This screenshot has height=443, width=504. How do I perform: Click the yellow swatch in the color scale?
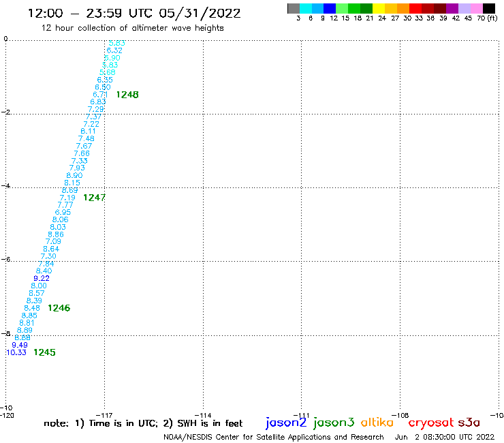[x=379, y=8]
